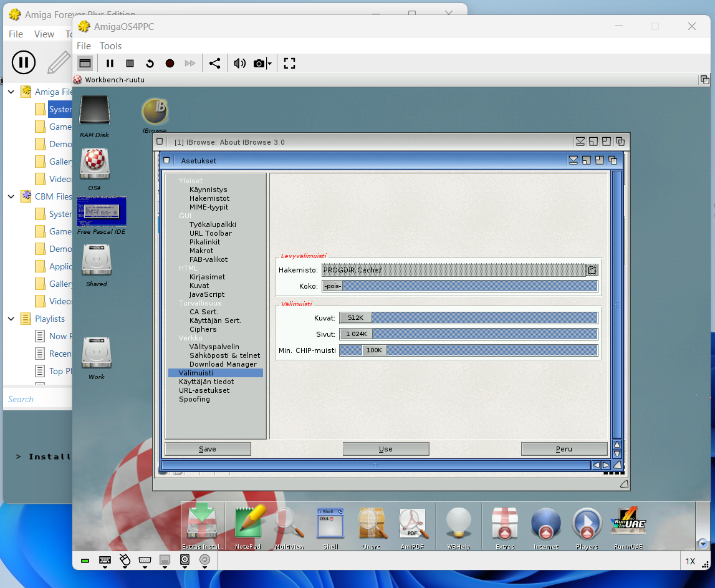
Task: Mute sound using the speaker toolbar icon
Action: (x=239, y=64)
